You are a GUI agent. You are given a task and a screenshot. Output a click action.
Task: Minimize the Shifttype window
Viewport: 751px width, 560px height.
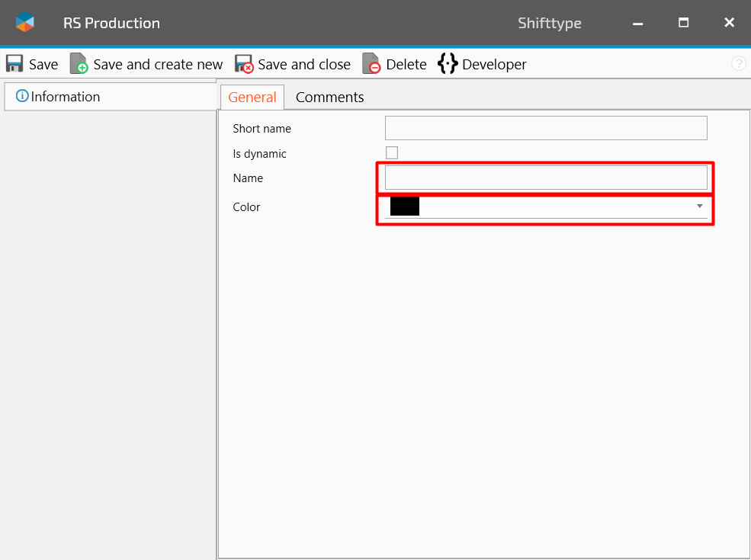point(637,23)
